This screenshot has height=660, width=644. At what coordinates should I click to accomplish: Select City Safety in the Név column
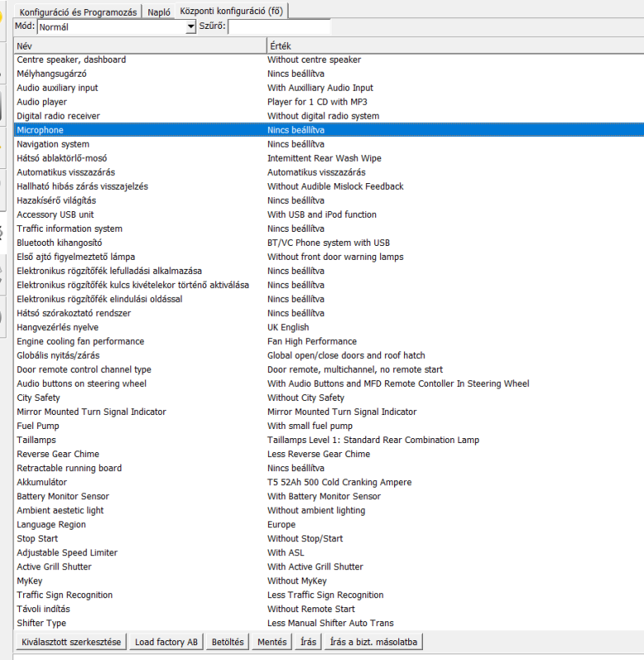point(38,398)
